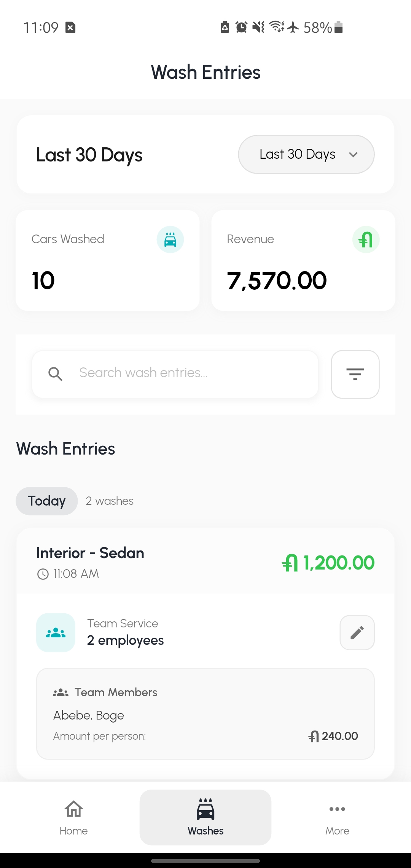Viewport: 411px width, 868px height.
Task: Tap the filter icon beside search
Action: pos(355,374)
